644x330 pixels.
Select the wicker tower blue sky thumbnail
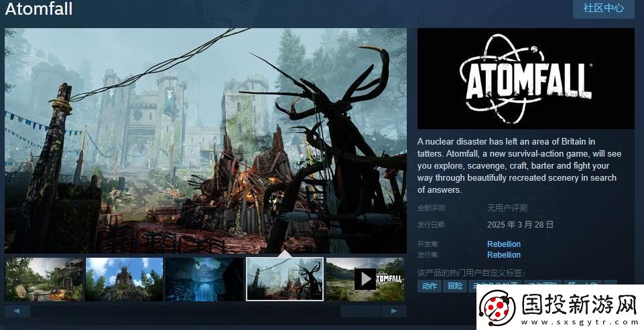124,279
